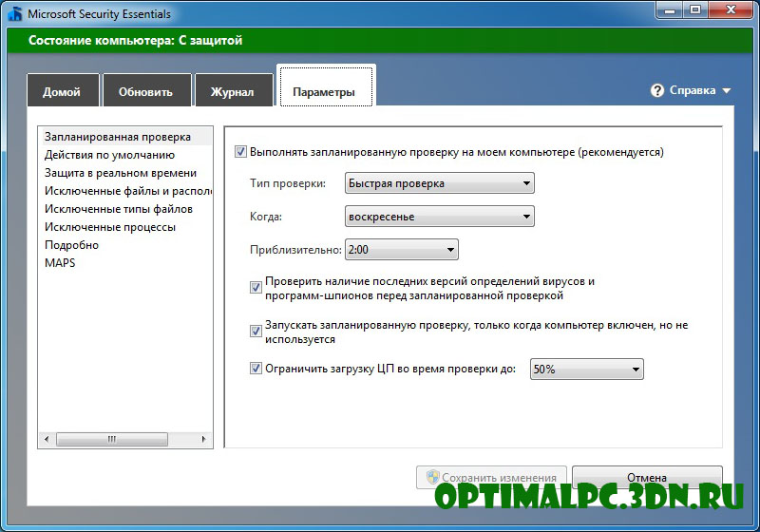Image resolution: width=760 pixels, height=532 pixels.
Task: Select Исключенные файлы и расположения item
Action: [126, 191]
